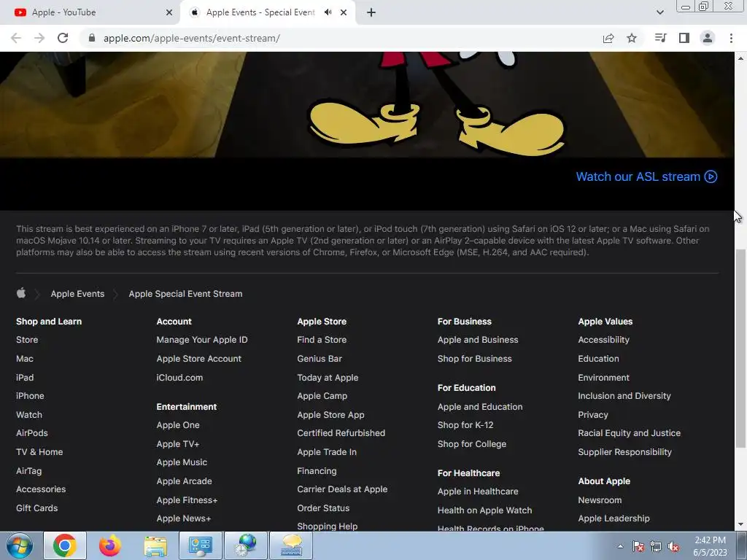Open Chrome three-dot menu
Viewport: 747px width, 560px height.
click(x=731, y=38)
